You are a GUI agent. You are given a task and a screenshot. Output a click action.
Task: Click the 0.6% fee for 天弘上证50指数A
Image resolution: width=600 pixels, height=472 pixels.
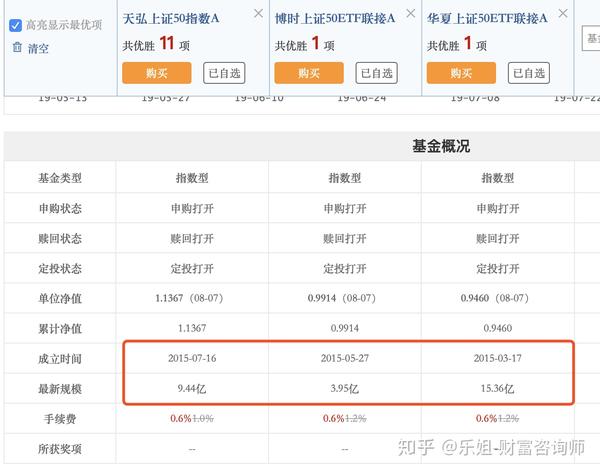coord(181,418)
